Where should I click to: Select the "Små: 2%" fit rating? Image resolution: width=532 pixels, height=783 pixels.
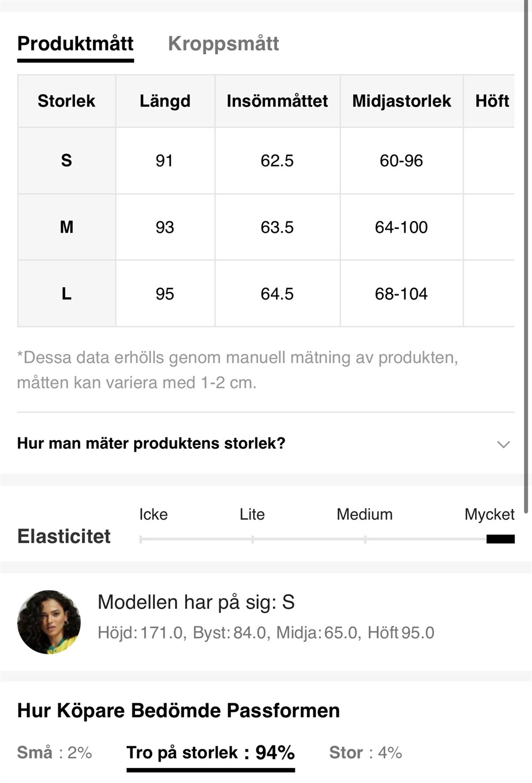(54, 753)
